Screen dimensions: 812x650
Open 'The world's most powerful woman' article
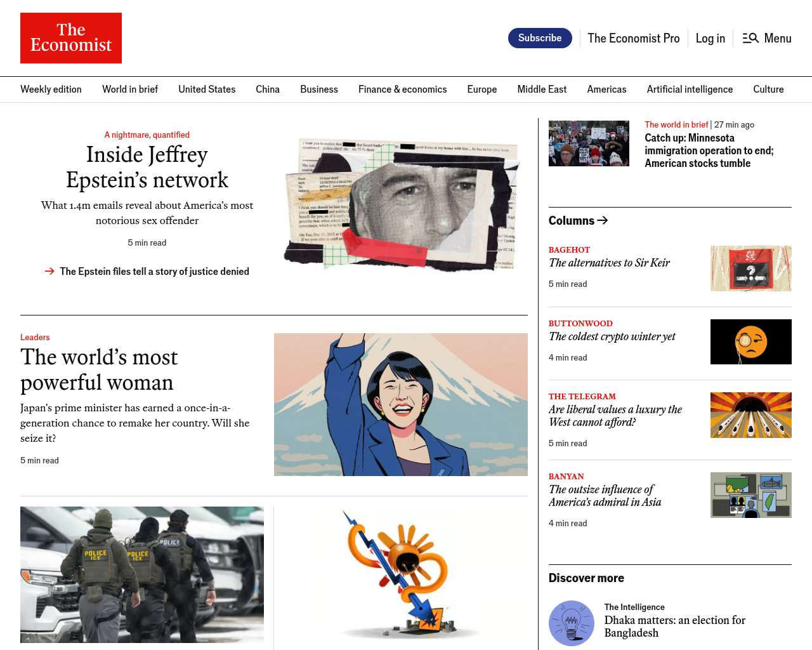99,369
